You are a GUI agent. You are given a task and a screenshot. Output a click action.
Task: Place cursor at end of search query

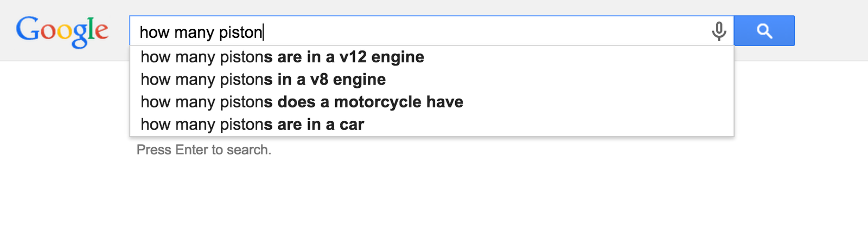pyautogui.click(x=263, y=32)
